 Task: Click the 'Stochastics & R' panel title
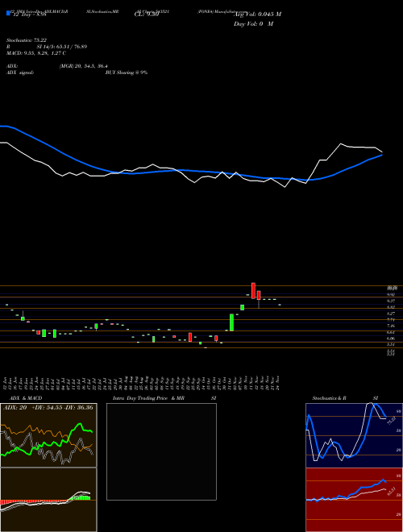[330, 398]
